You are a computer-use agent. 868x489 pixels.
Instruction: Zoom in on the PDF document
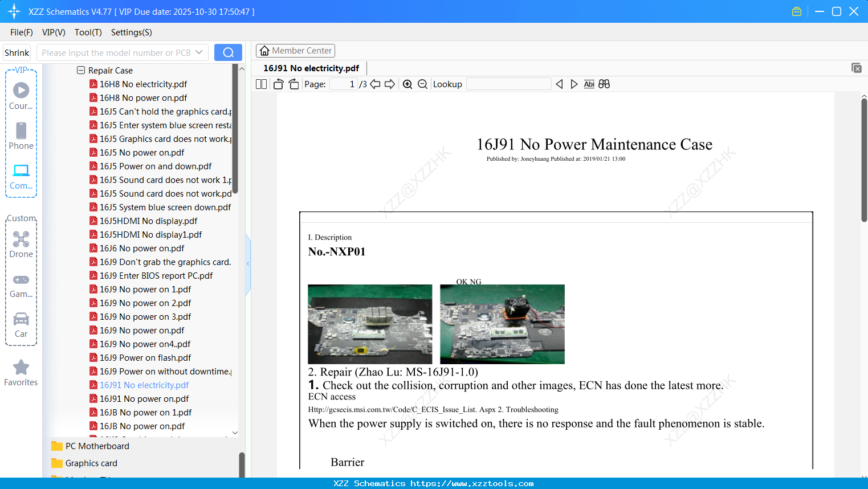(407, 84)
